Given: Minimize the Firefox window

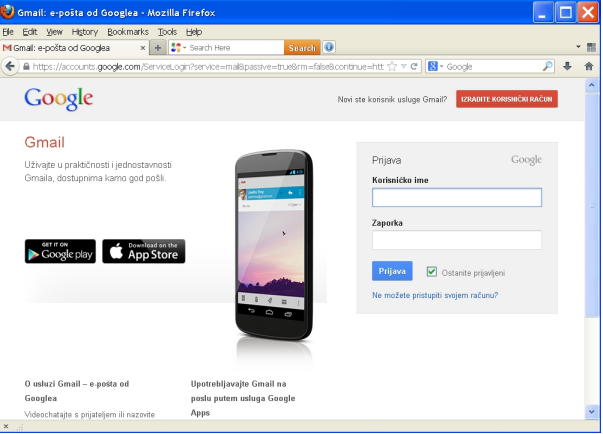Looking at the screenshot, I should click(543, 12).
